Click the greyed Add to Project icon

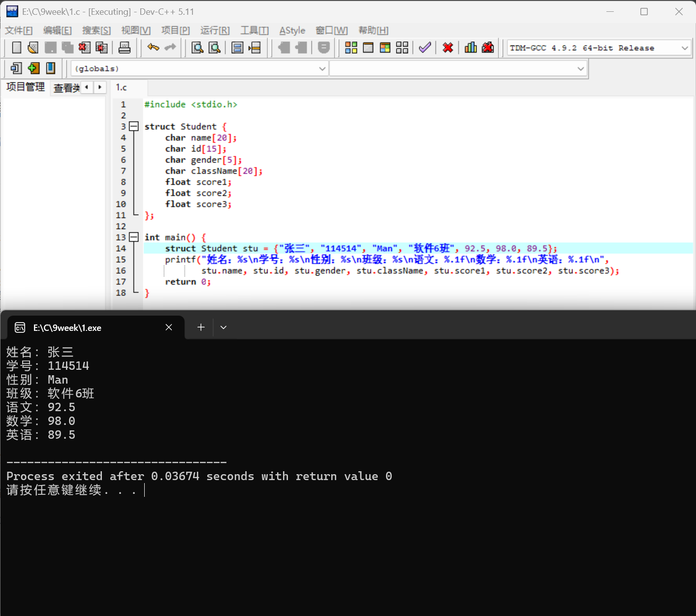284,48
